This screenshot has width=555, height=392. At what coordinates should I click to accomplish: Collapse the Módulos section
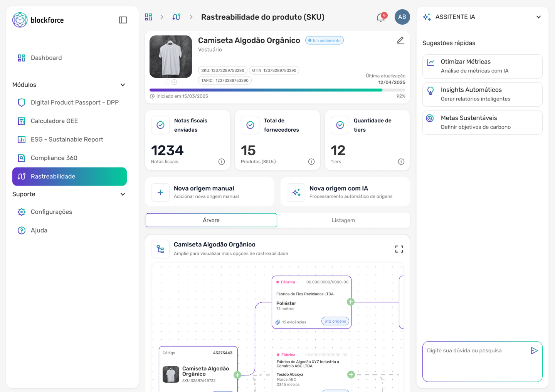pos(123,85)
